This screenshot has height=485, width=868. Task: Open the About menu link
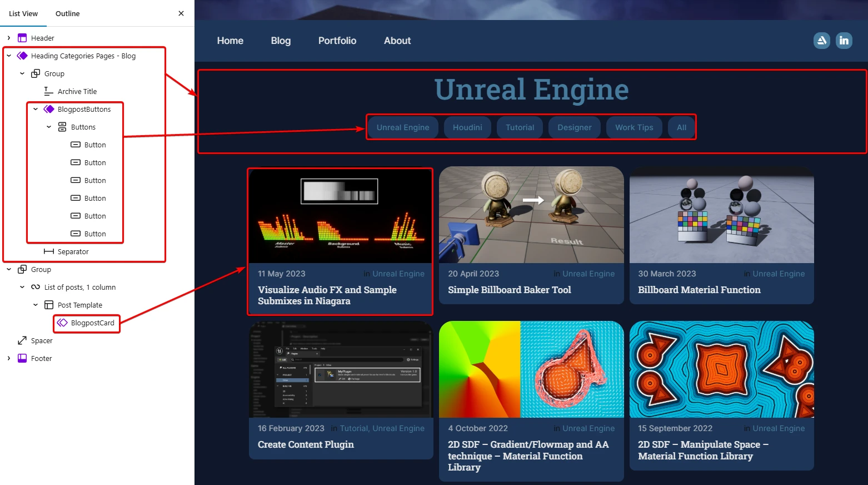click(x=397, y=41)
